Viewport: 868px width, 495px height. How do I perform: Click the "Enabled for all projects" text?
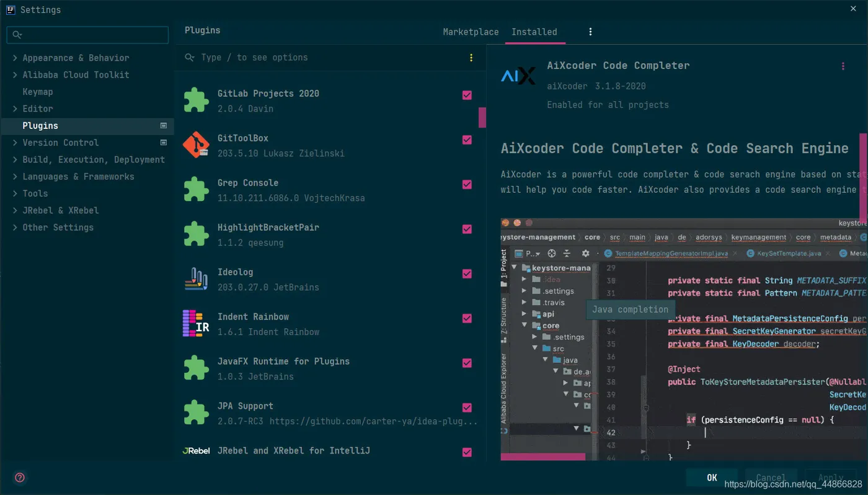608,105
